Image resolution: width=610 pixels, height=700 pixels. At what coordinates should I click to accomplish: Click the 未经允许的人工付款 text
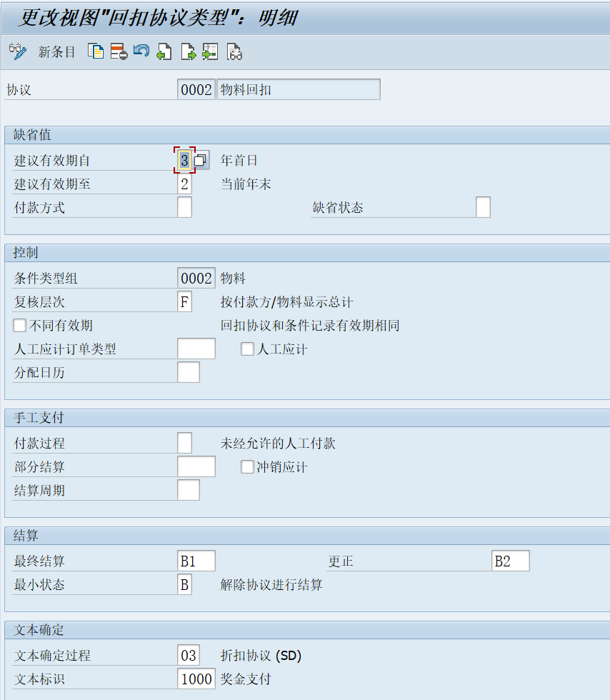pyautogui.click(x=278, y=444)
